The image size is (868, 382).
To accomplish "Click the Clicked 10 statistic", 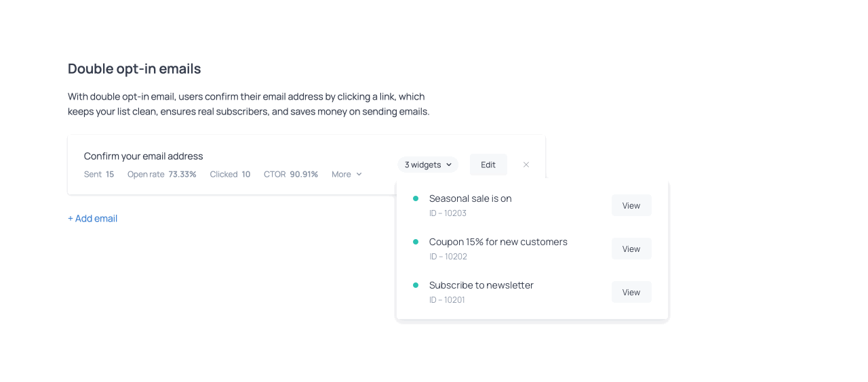I will (x=230, y=174).
